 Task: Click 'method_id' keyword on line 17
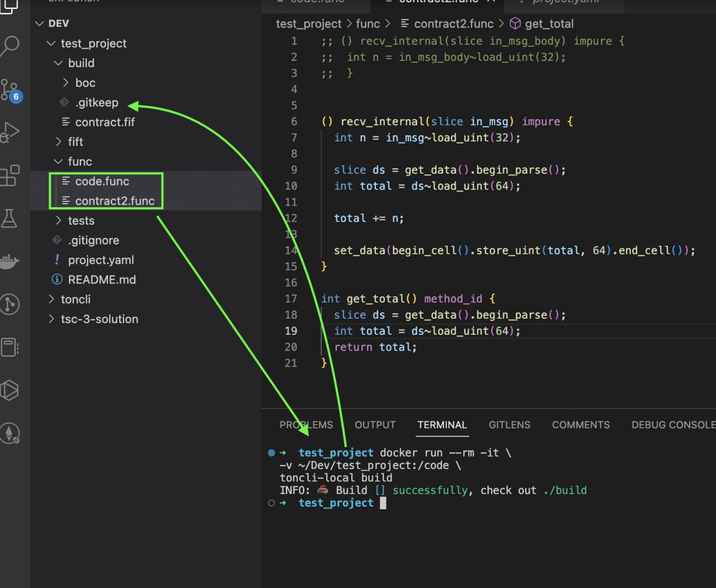click(x=453, y=298)
